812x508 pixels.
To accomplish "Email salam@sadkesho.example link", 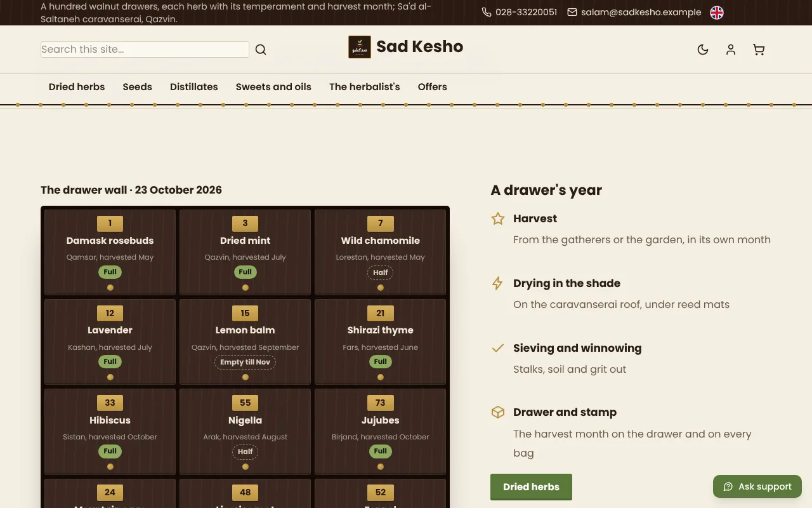I will 641,12.
